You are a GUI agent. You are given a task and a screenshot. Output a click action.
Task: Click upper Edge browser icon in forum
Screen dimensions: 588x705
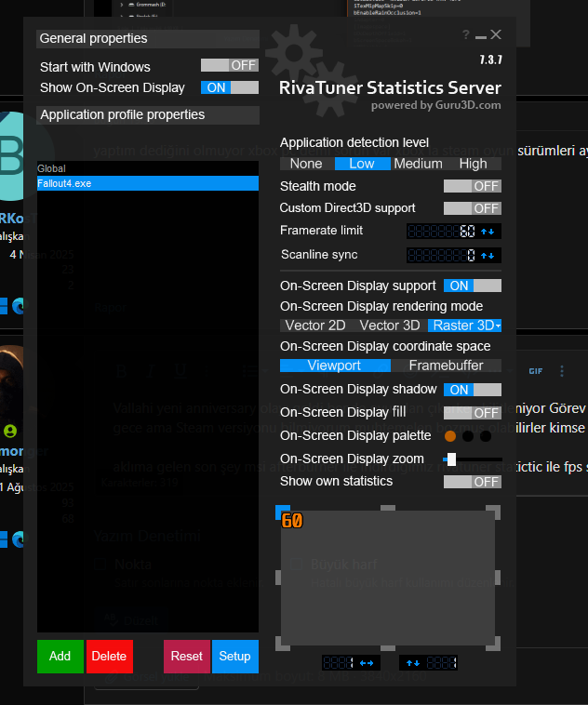point(20,306)
